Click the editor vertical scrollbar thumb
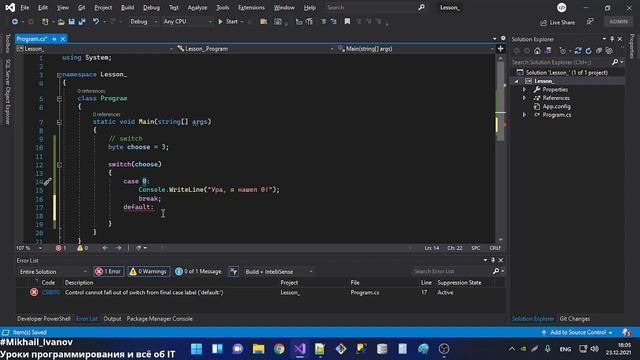 click(500, 101)
